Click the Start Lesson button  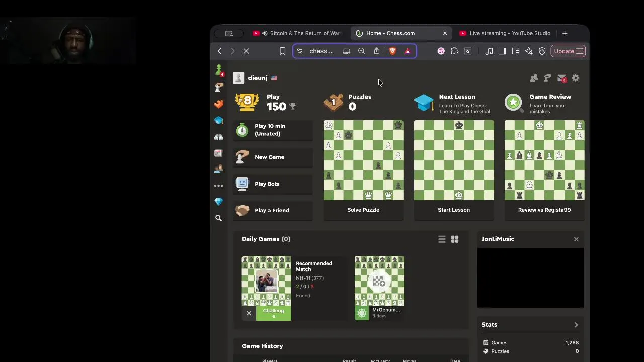click(454, 210)
